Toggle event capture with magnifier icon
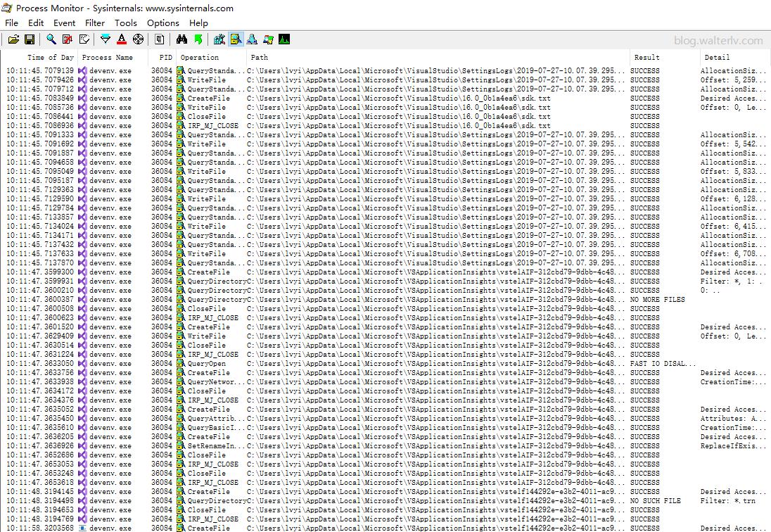Image resolution: width=771 pixels, height=532 pixels. pos(51,39)
